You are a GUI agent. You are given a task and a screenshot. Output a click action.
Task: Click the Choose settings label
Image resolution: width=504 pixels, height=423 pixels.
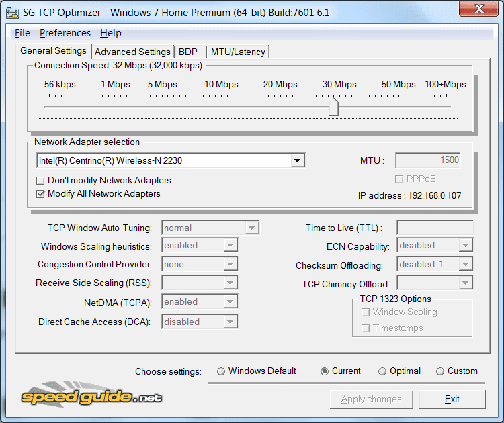pos(168,371)
